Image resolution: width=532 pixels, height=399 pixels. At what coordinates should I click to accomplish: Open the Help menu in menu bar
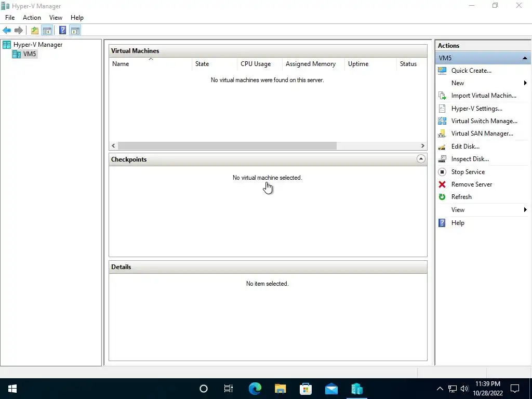coord(77,18)
